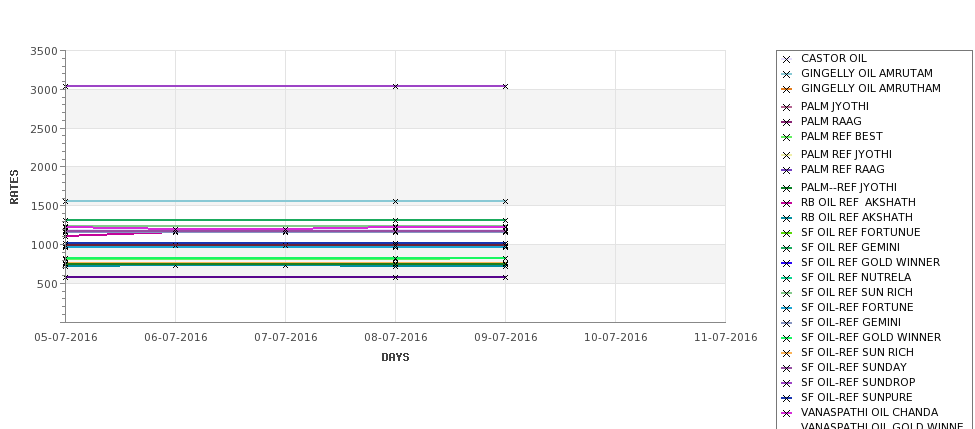Click the RATES axis title
Image resolution: width=975 pixels, height=429 pixels.
[14, 187]
